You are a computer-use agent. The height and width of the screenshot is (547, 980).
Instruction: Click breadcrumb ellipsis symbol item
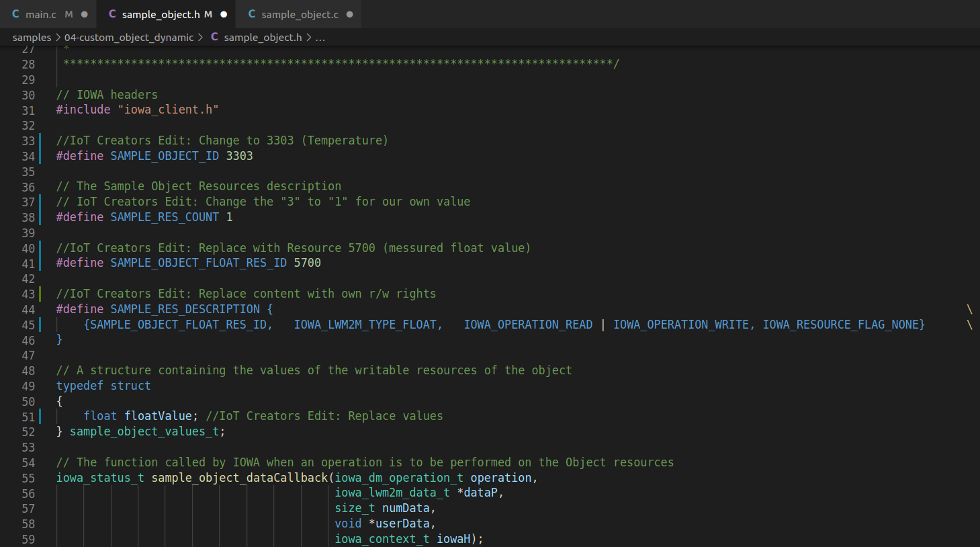point(320,38)
